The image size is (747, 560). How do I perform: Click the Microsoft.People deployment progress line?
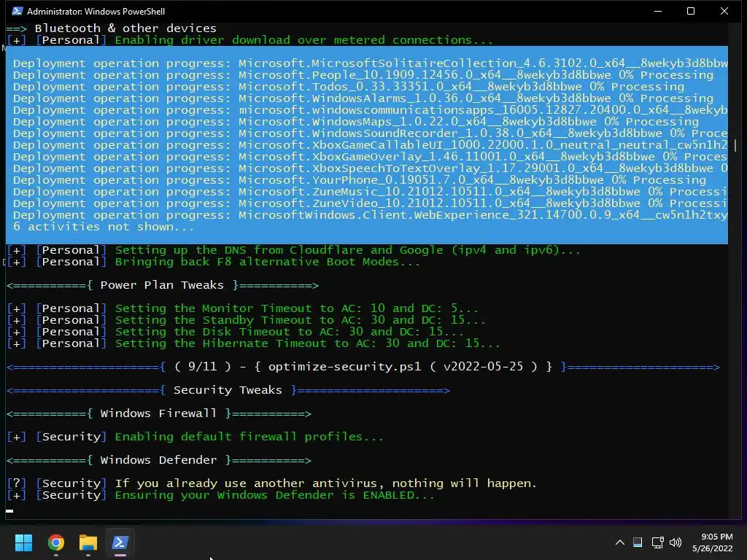(x=363, y=75)
